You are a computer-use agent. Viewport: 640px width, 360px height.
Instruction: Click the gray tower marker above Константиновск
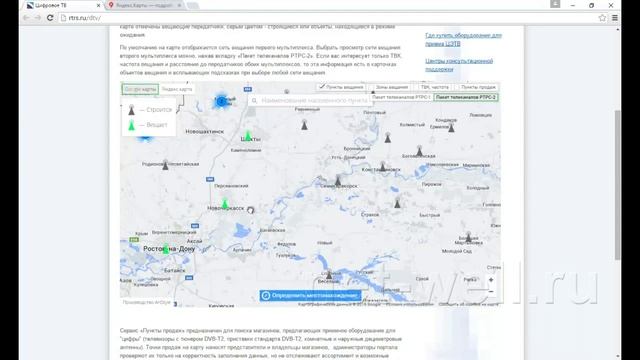[x=388, y=138]
